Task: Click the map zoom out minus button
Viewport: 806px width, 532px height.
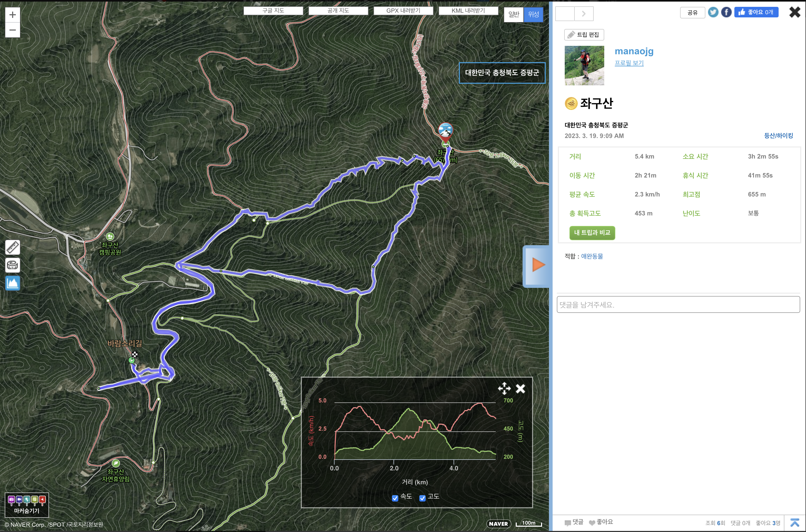Action: pyautogui.click(x=13, y=30)
